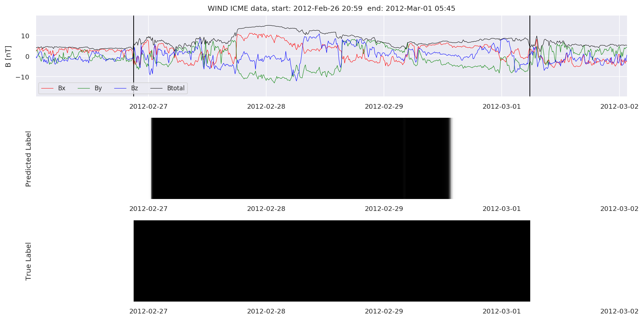Click the red Bx legend line
Viewport: 644px width, 320px height.
[47, 88]
